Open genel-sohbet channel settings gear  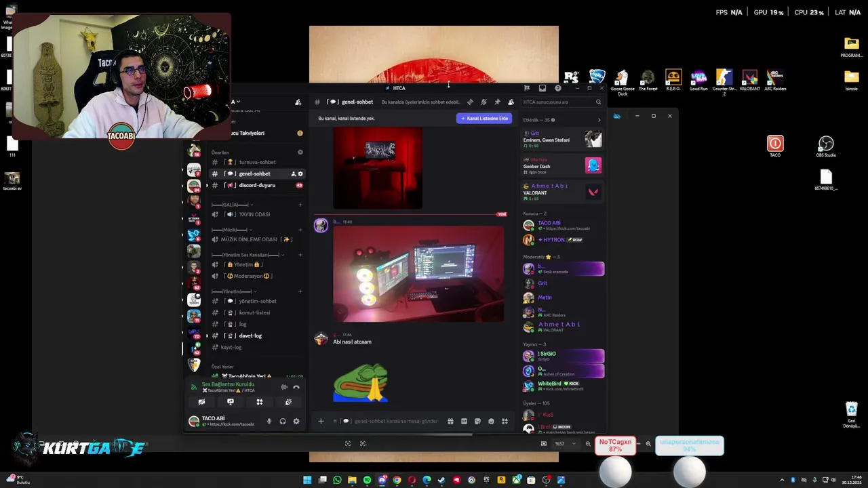300,174
